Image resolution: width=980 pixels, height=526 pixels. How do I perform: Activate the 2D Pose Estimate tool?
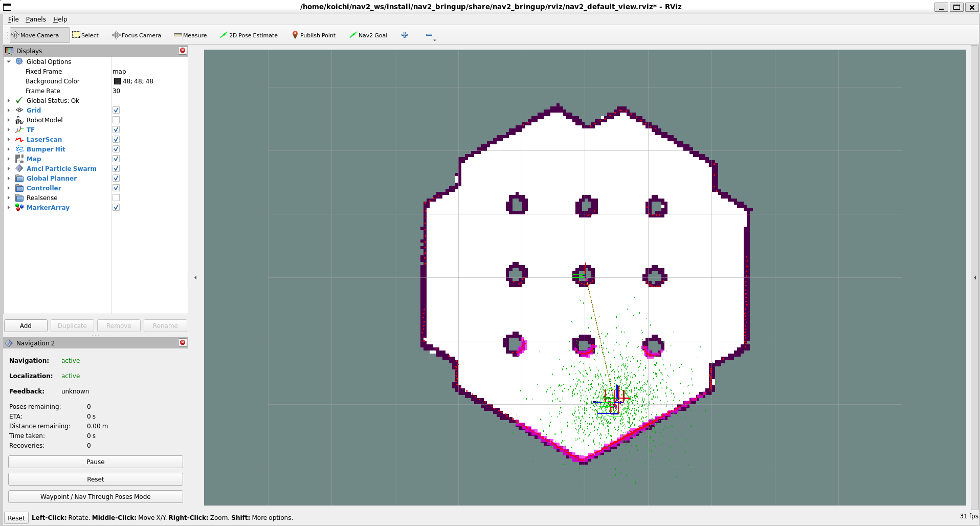[x=249, y=35]
